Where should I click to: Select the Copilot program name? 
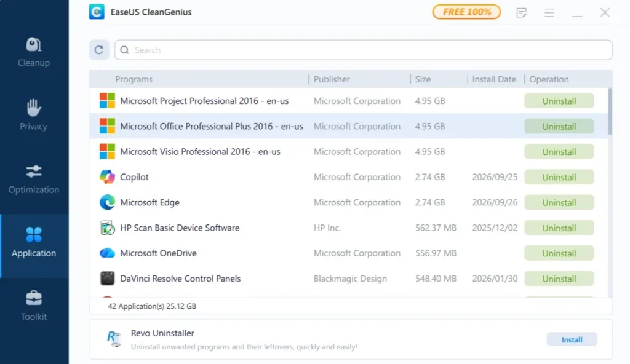pyautogui.click(x=134, y=177)
